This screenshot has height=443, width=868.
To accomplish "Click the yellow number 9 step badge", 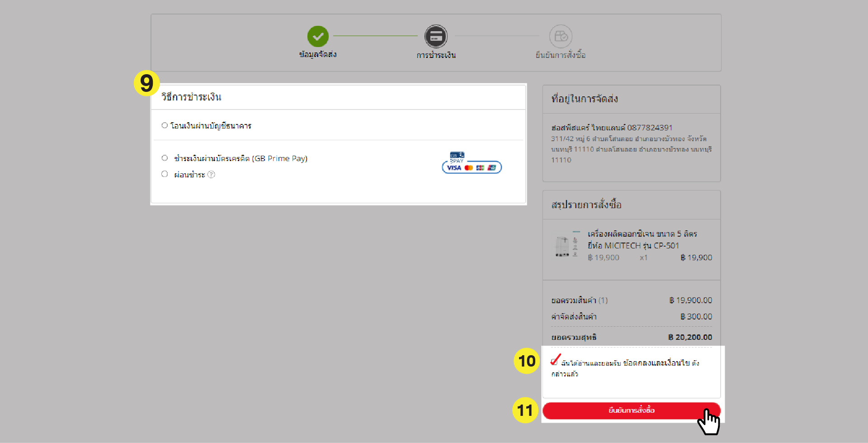I will [x=146, y=83].
